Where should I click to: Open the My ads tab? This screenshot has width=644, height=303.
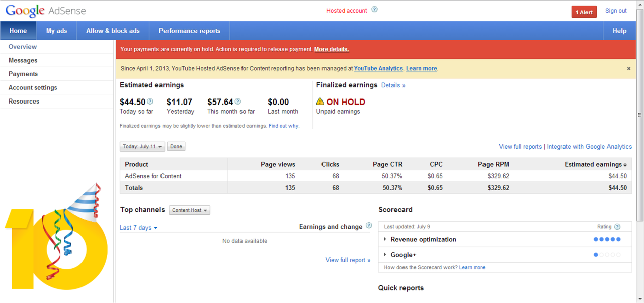[x=56, y=31]
